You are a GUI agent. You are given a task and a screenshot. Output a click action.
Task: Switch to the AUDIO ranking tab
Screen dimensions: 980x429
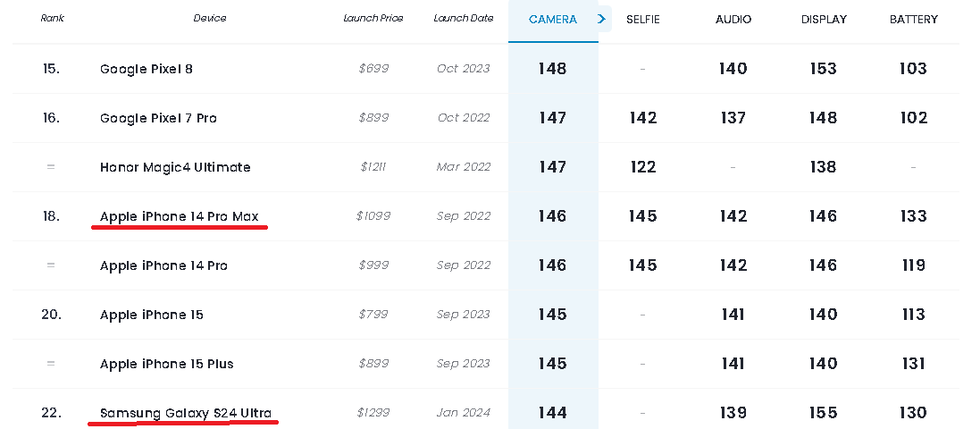tap(733, 20)
